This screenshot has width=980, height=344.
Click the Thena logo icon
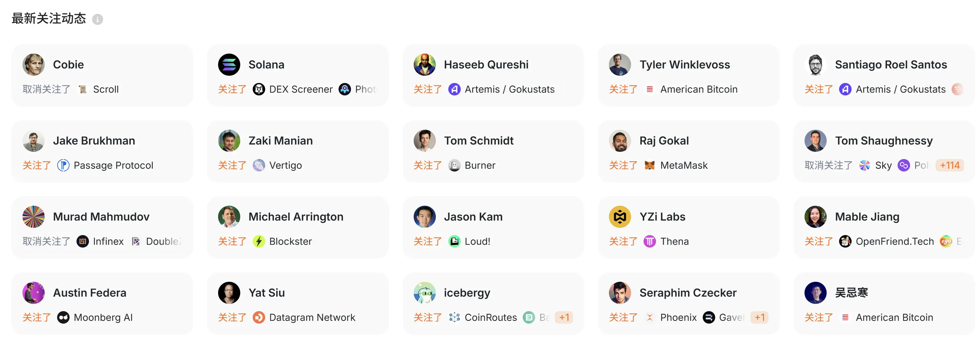(x=649, y=241)
